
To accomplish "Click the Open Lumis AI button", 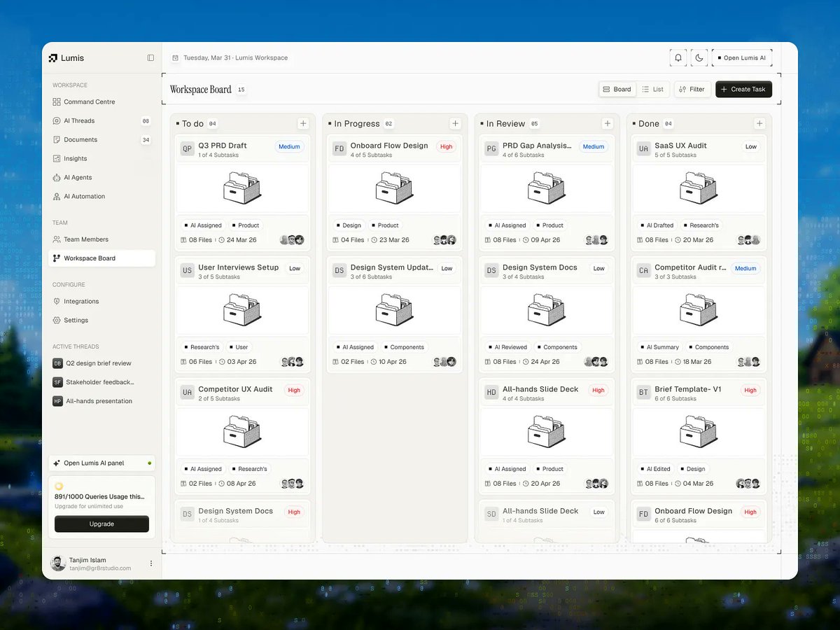I will [742, 58].
